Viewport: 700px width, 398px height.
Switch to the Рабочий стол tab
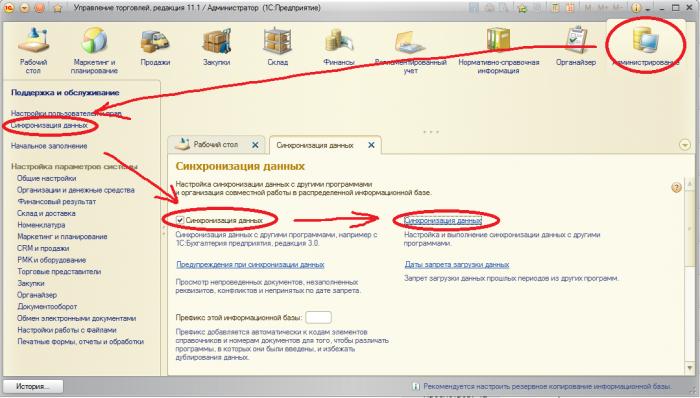point(216,145)
